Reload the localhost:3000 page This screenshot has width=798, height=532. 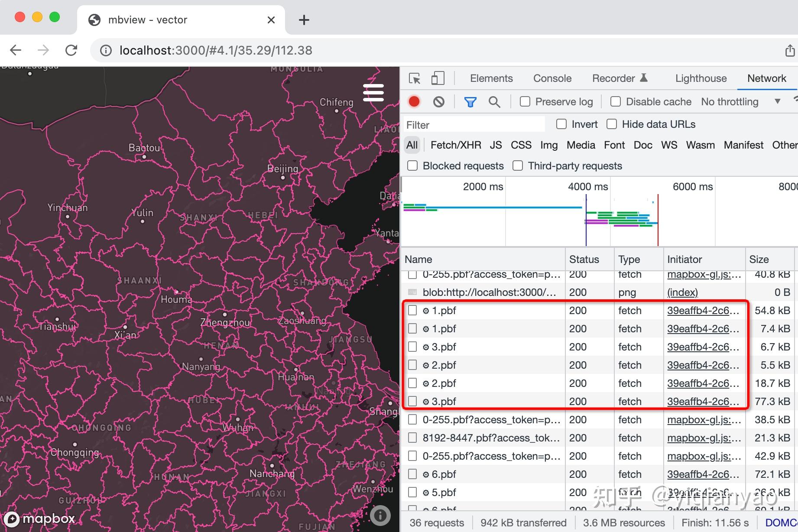click(71, 50)
